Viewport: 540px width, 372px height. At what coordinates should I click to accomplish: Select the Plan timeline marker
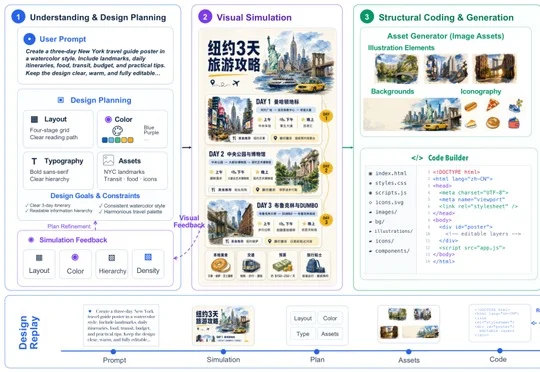316,351
